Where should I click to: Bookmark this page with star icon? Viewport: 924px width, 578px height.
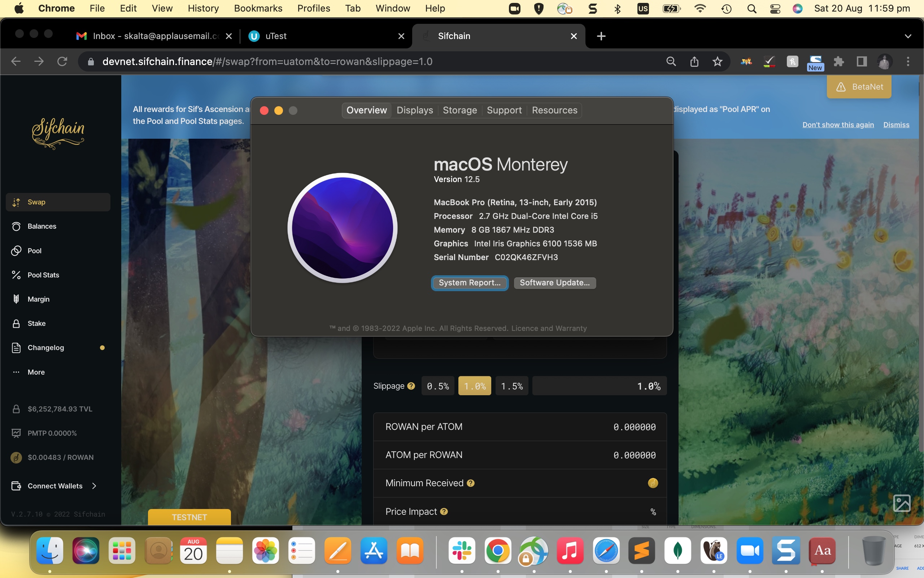click(x=718, y=61)
